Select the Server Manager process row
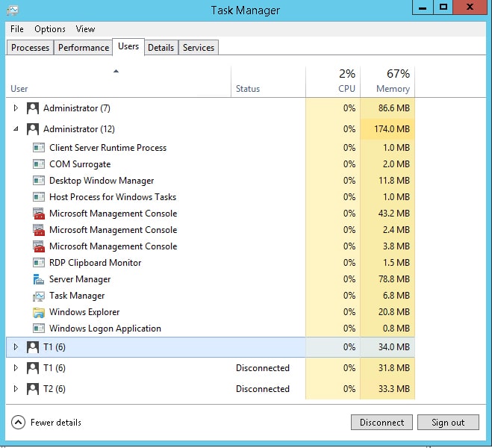This screenshot has height=448, width=492. click(211, 279)
